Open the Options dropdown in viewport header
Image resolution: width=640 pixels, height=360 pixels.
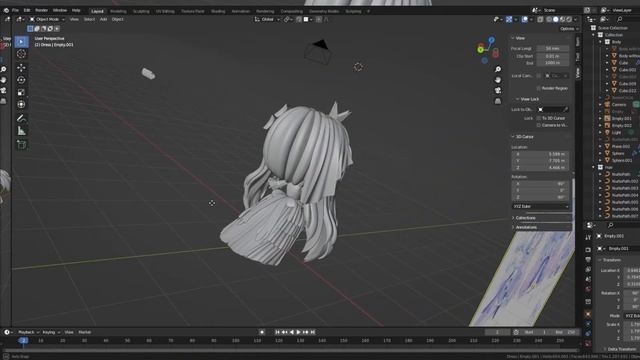coord(569,29)
